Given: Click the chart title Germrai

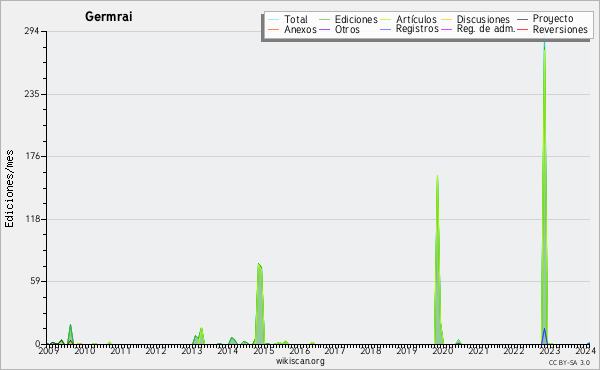Looking at the screenshot, I should click(109, 17).
